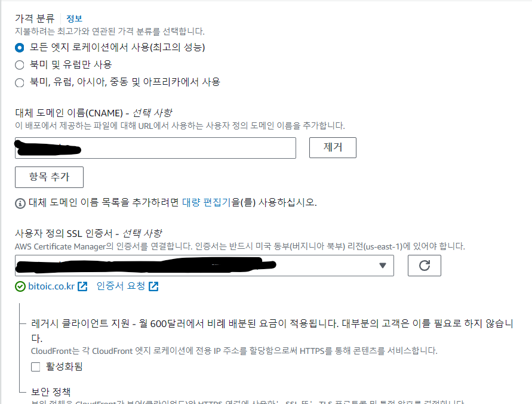
Task: Click the CNAME domain name input field
Action: pos(155,148)
